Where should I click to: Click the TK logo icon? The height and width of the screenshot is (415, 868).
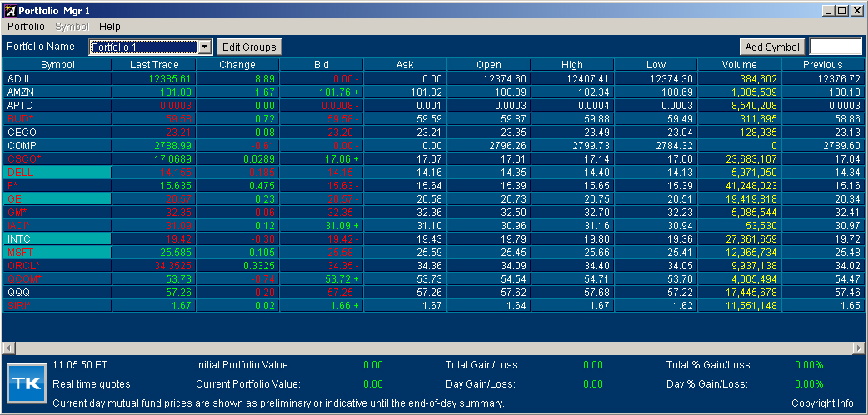[26, 382]
